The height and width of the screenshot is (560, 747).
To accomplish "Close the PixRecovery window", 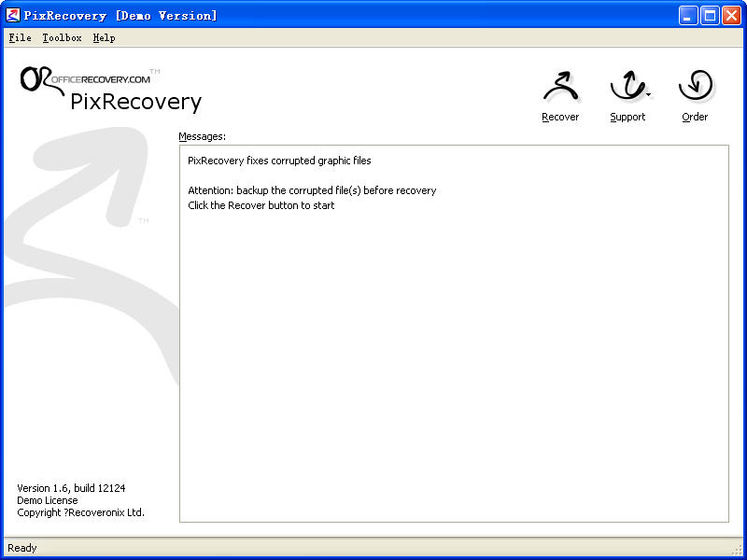I will coord(731,16).
